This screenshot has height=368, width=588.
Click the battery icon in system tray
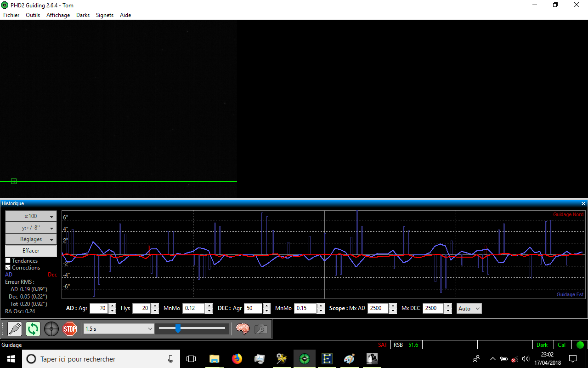tap(504, 359)
